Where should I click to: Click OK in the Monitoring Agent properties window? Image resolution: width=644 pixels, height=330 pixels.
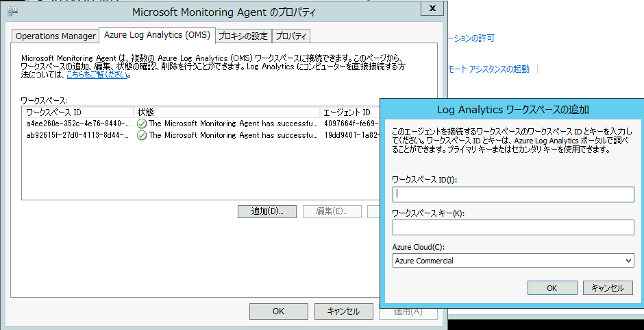click(278, 311)
